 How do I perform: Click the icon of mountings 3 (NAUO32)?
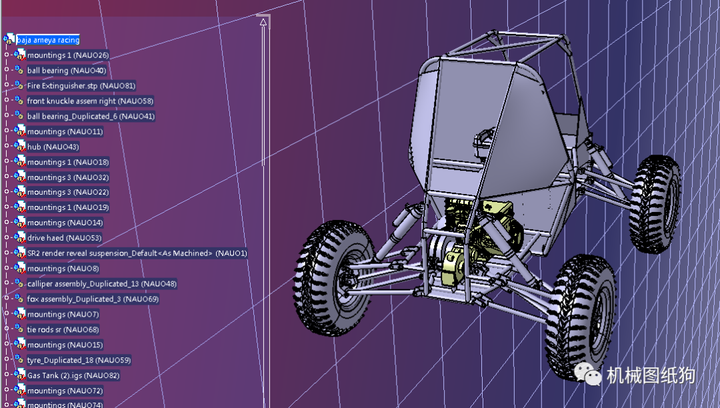pyautogui.click(x=19, y=177)
